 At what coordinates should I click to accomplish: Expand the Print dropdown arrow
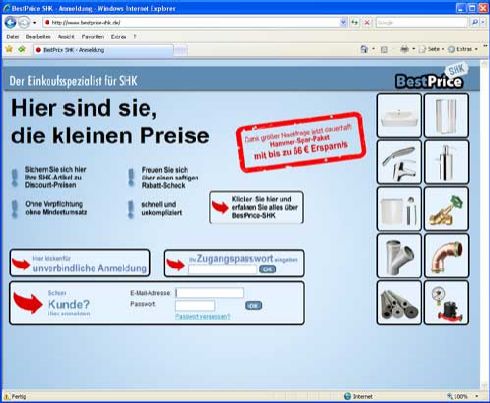click(414, 49)
